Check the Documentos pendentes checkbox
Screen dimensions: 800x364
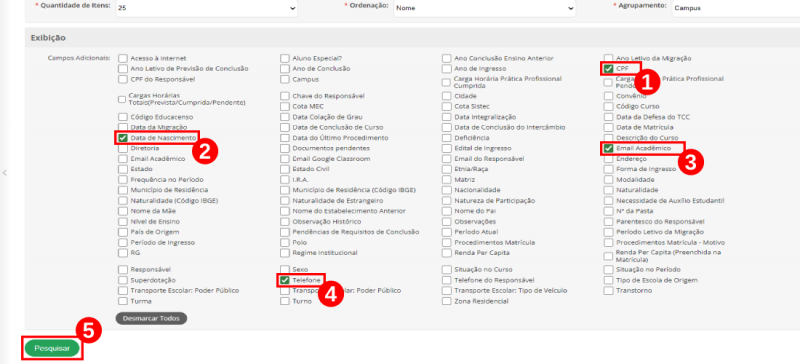[285, 148]
